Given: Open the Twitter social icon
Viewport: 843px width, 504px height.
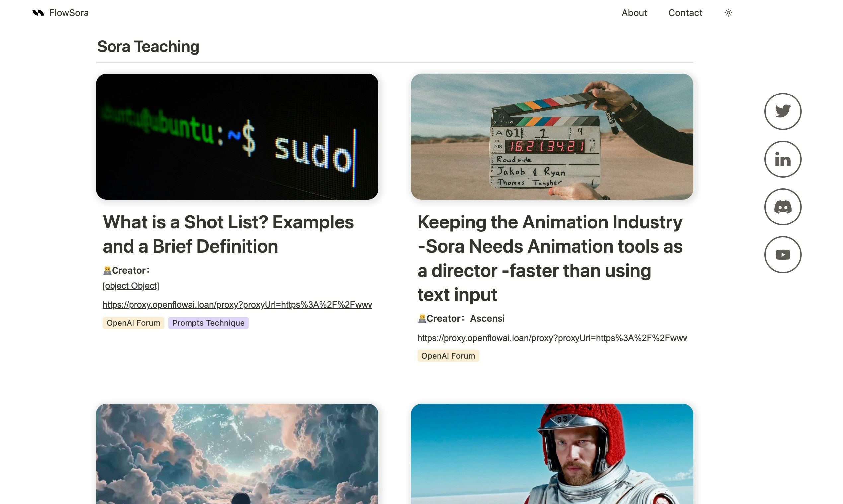Looking at the screenshot, I should click(783, 111).
